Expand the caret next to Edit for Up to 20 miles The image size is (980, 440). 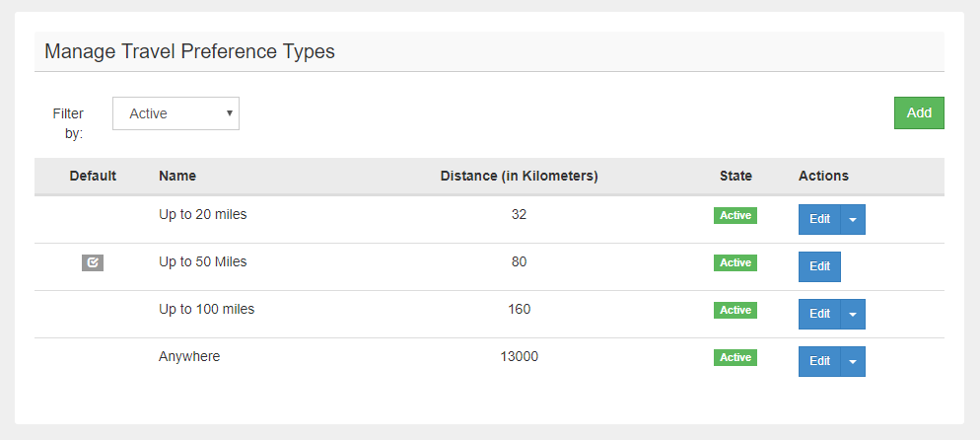(853, 219)
